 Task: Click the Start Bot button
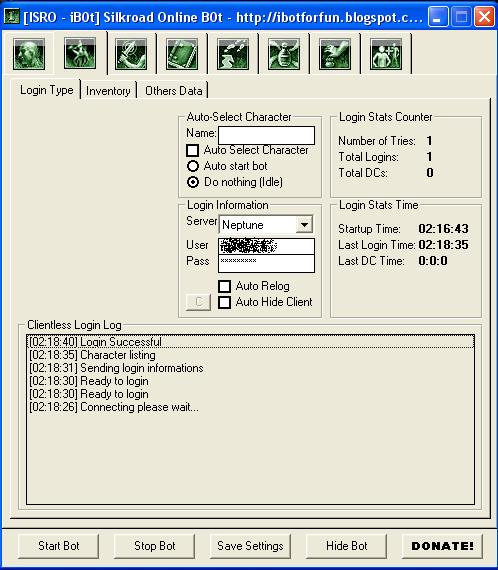point(58,546)
